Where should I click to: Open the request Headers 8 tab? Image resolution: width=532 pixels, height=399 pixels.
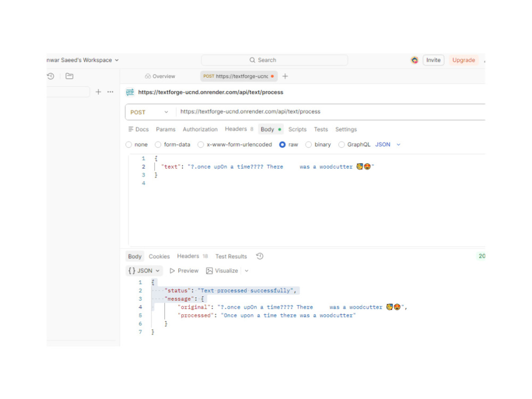coord(239,129)
